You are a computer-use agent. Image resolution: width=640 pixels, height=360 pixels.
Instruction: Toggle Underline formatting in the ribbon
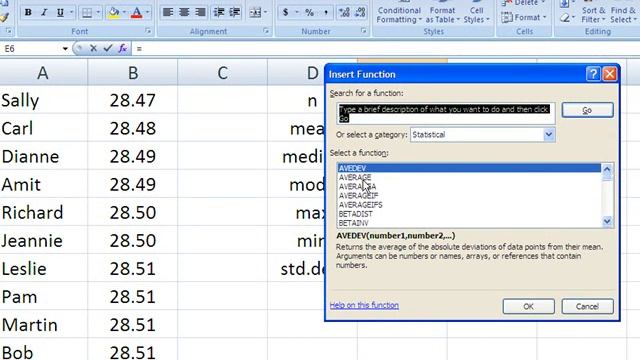[x=60, y=13]
